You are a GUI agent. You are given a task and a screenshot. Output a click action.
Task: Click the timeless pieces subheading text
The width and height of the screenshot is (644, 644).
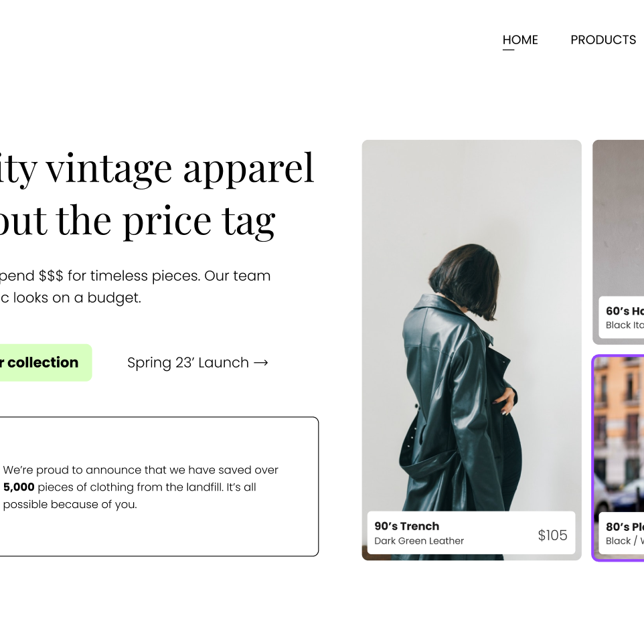click(135, 287)
